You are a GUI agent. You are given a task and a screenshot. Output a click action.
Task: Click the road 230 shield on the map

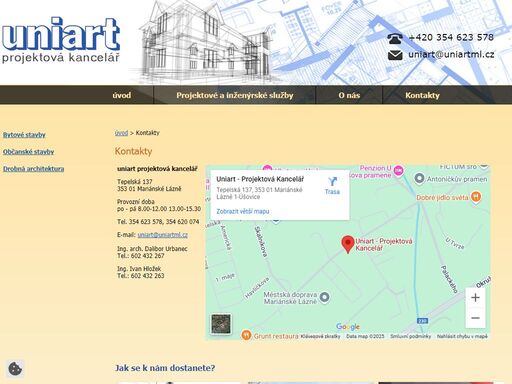(422, 321)
